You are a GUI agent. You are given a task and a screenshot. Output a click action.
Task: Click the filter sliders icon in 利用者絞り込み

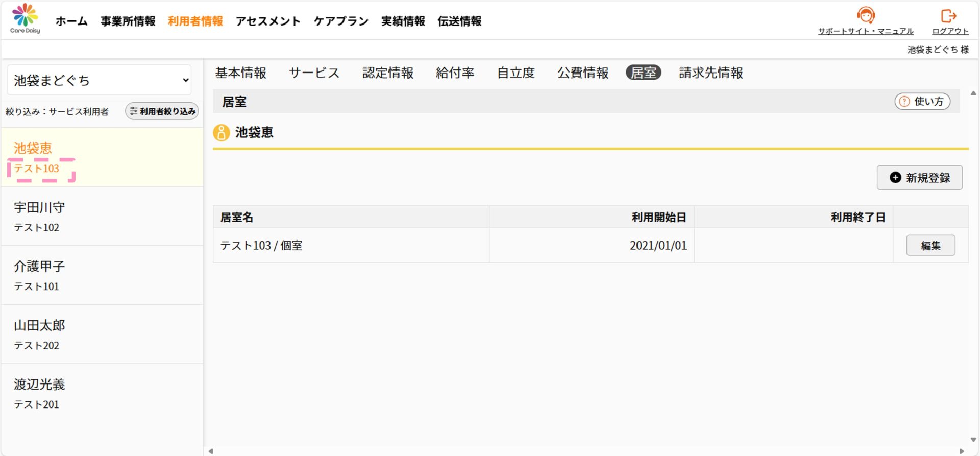click(134, 111)
